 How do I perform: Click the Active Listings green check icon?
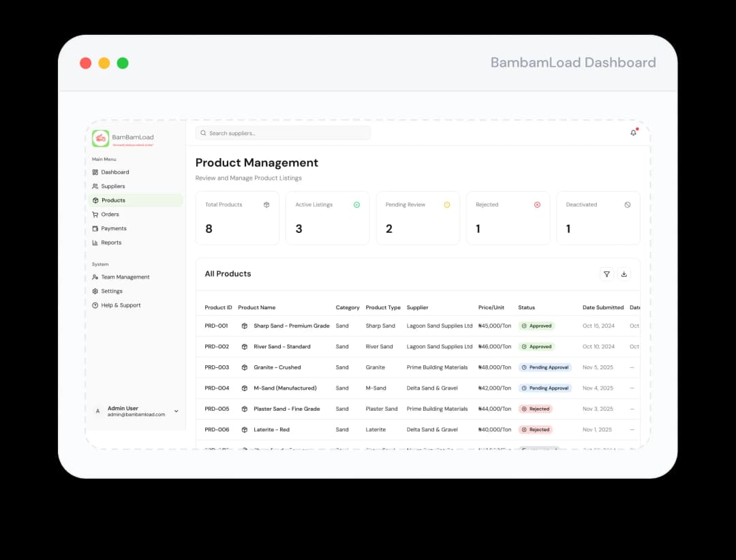(356, 204)
